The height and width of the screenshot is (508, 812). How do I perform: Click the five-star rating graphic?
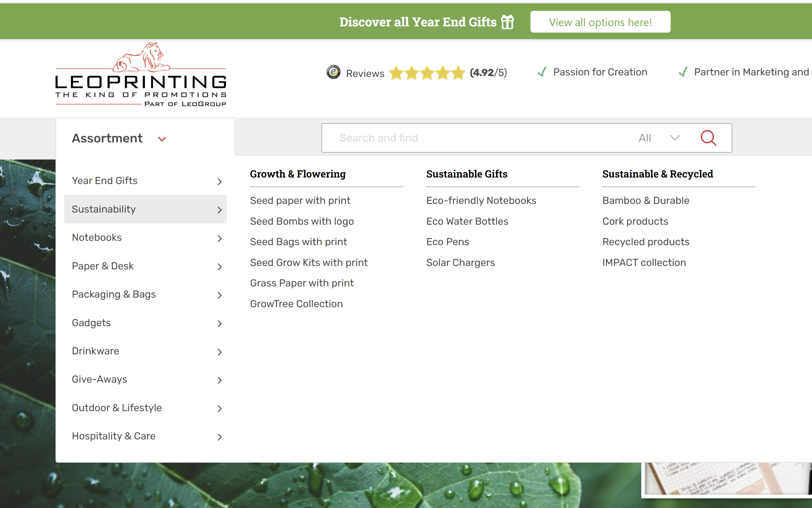coord(427,73)
